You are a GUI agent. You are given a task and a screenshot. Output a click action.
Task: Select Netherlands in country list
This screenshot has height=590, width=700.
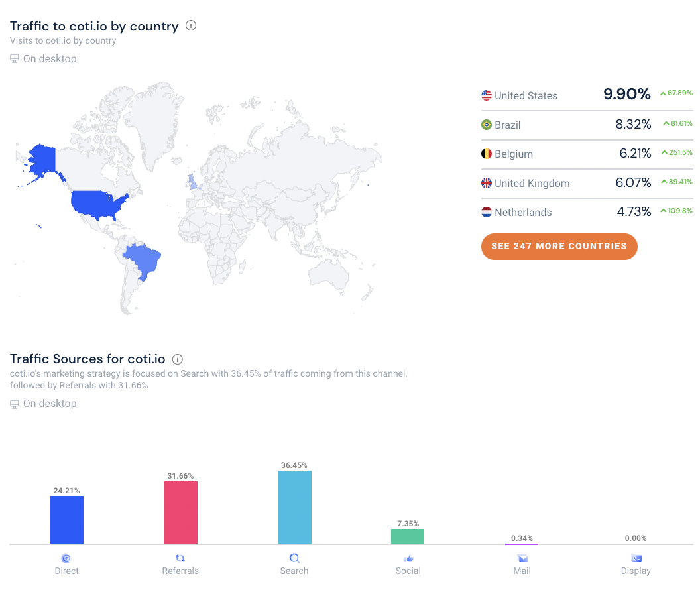click(523, 212)
